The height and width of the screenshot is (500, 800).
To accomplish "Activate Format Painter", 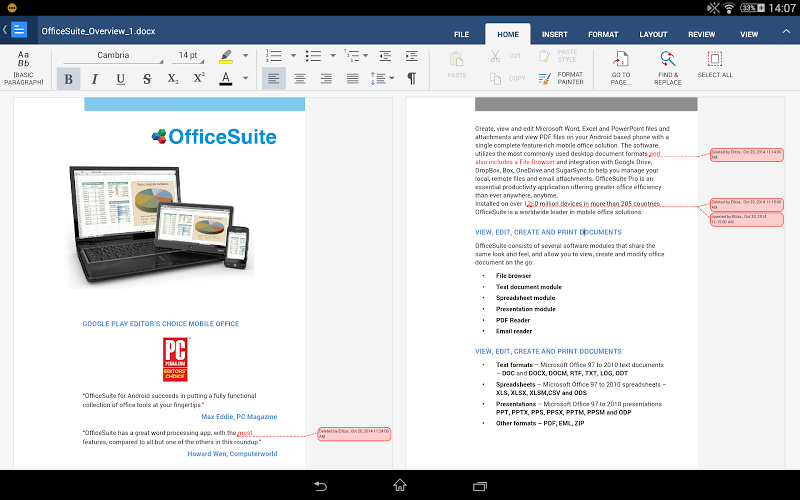I will [x=560, y=78].
